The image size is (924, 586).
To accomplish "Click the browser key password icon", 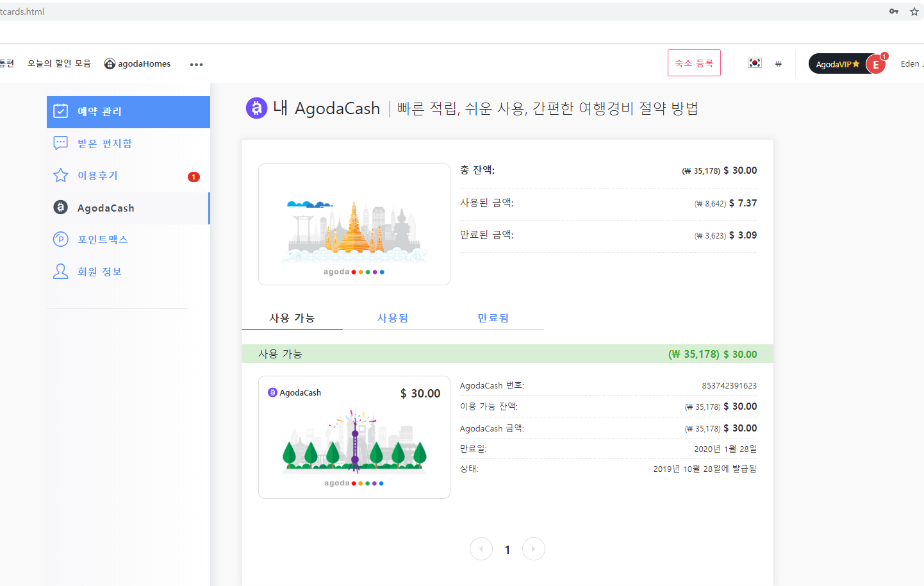I will pyautogui.click(x=894, y=12).
